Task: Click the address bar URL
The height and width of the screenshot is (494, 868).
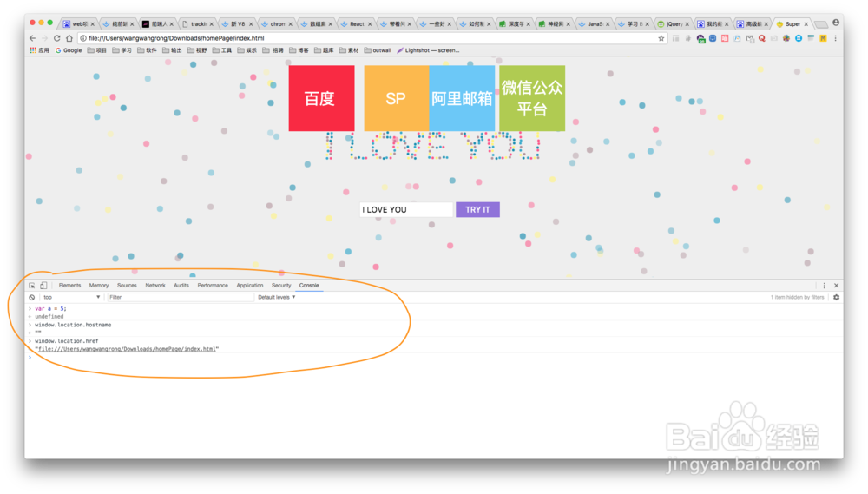Action: click(176, 38)
